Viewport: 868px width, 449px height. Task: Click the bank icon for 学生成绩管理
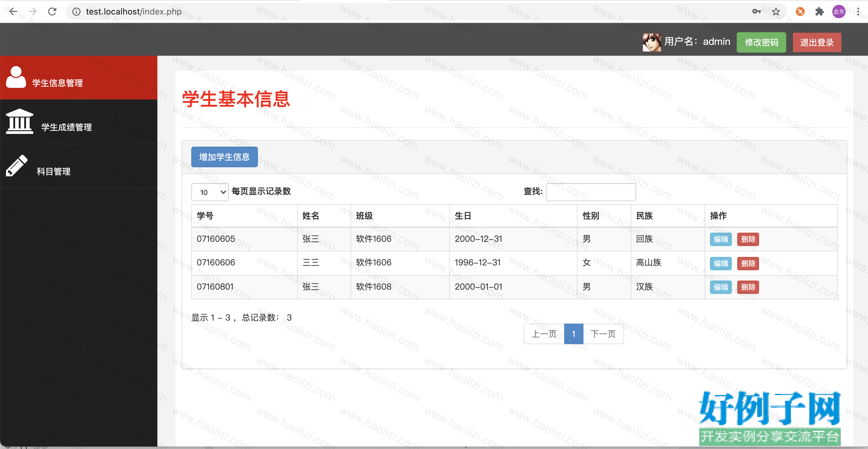point(20,121)
